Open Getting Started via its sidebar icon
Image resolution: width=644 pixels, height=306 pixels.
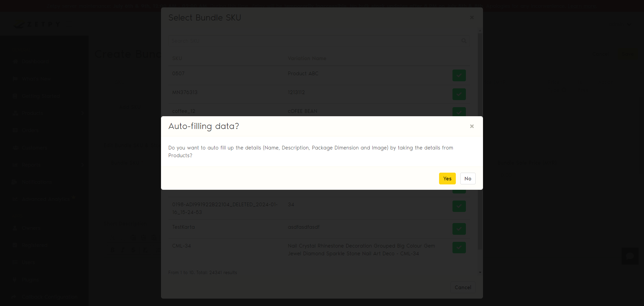coord(15,96)
